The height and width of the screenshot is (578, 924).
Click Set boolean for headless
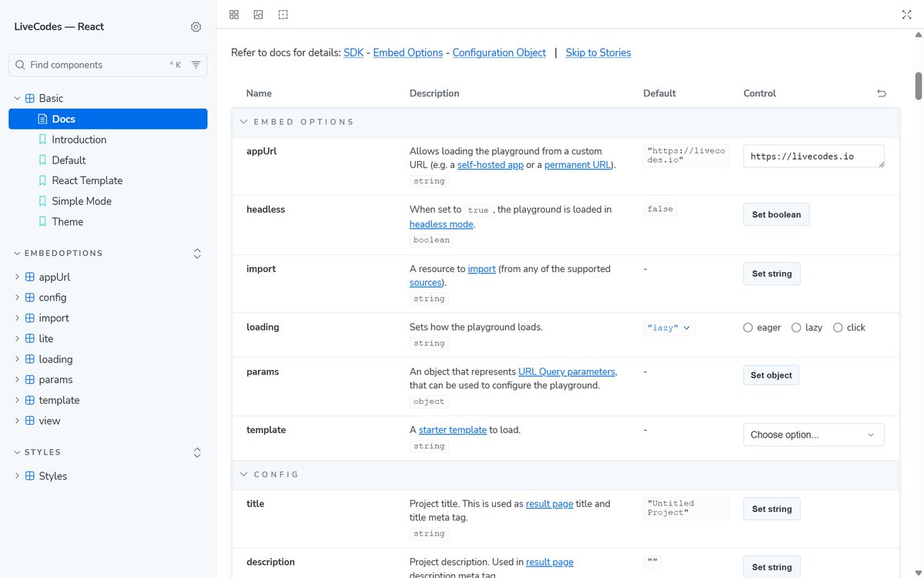776,214
